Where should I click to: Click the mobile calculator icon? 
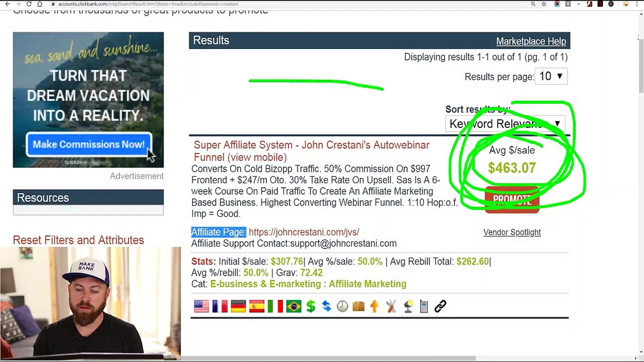[424, 306]
